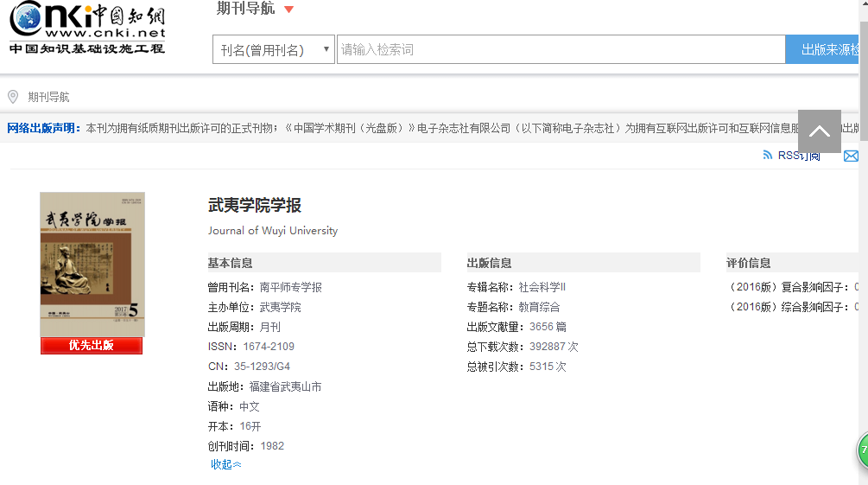Viewport: 868px width, 485px height.
Task: Click the location pin breadcrumb icon
Action: (x=13, y=97)
